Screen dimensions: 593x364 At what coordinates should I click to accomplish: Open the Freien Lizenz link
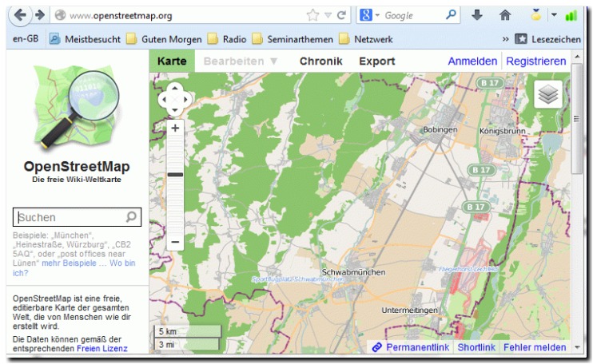pos(102,348)
